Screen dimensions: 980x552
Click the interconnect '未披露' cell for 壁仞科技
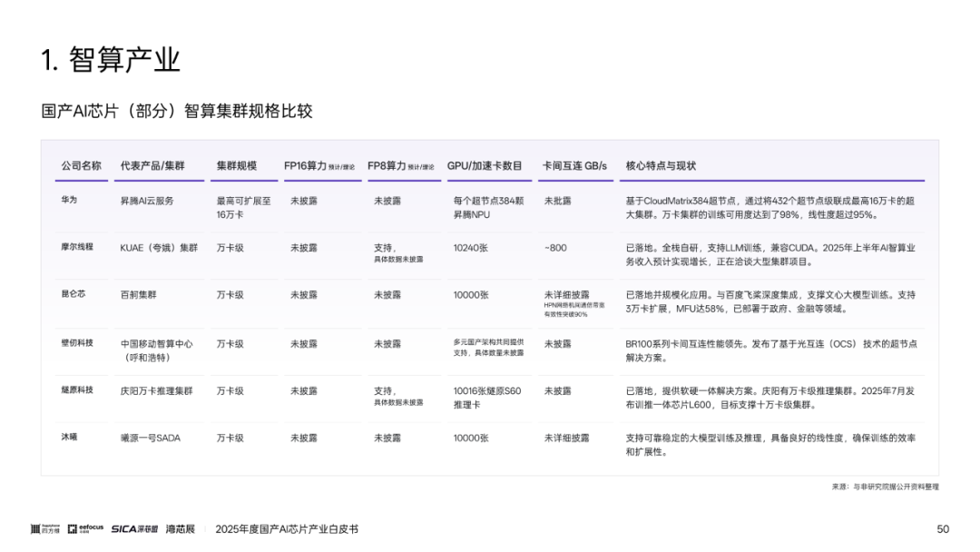coord(557,344)
